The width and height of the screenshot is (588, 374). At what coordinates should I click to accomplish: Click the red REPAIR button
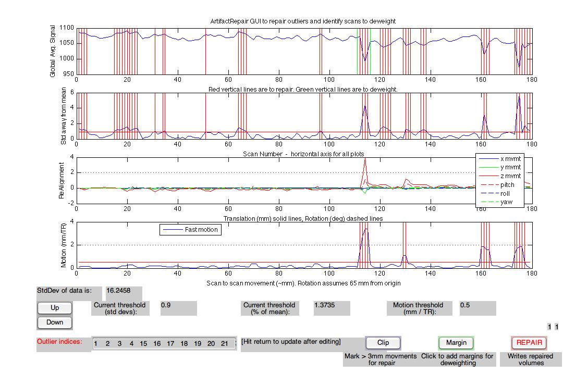[x=529, y=343]
